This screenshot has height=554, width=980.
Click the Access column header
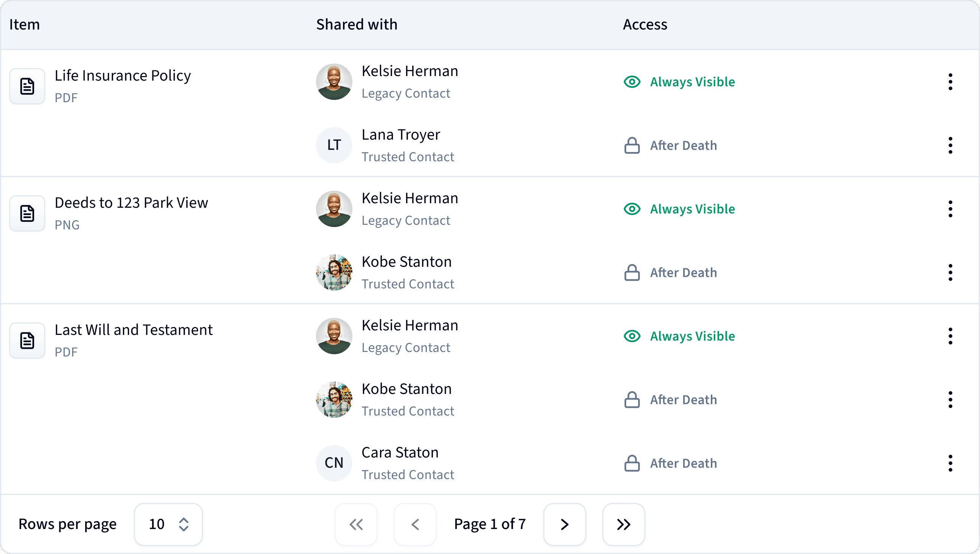645,25
